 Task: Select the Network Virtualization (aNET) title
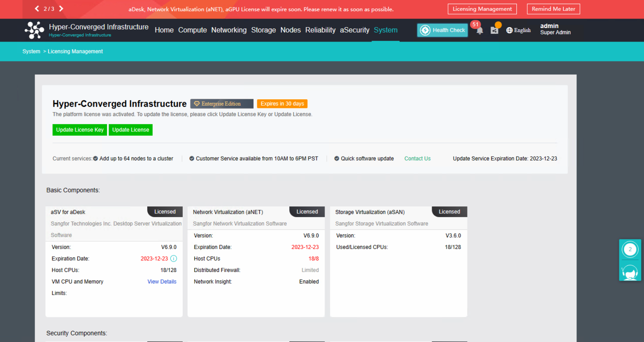click(228, 212)
